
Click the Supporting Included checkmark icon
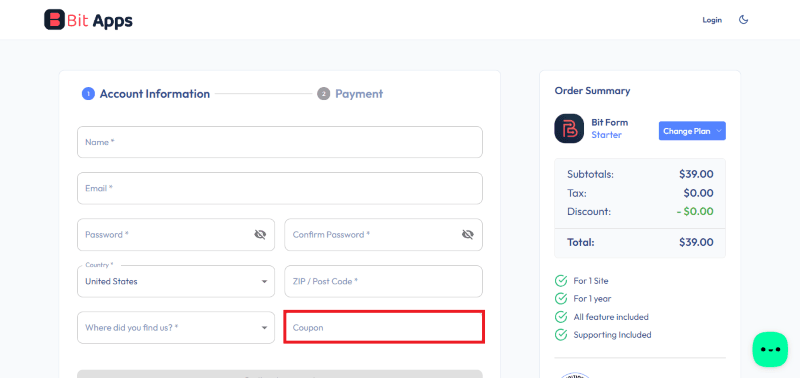(561, 335)
